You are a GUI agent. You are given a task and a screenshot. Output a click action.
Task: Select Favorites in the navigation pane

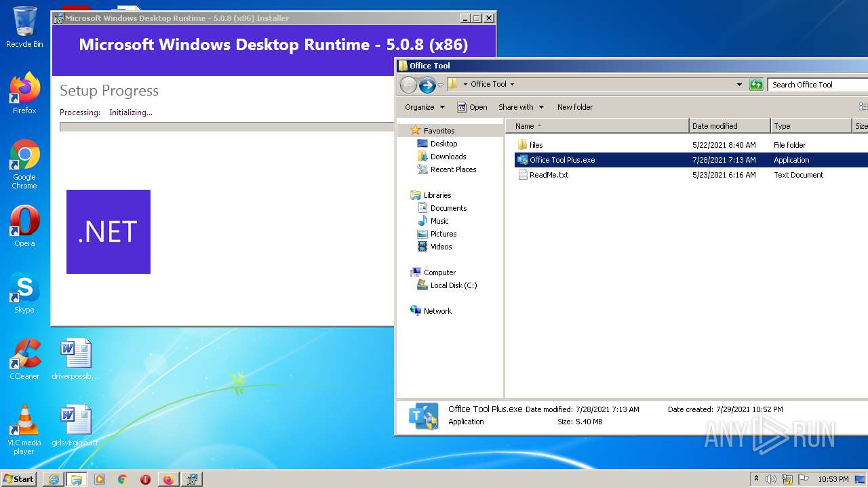coord(439,131)
